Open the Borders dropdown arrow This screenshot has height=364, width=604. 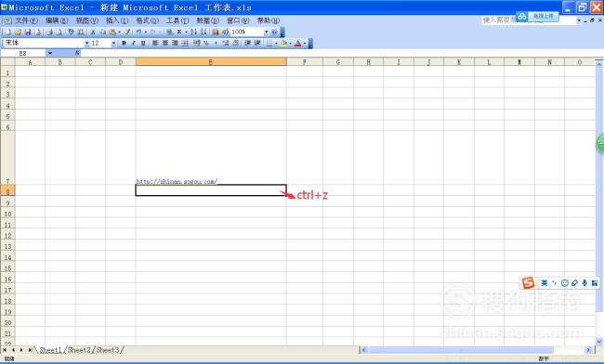tap(276, 43)
